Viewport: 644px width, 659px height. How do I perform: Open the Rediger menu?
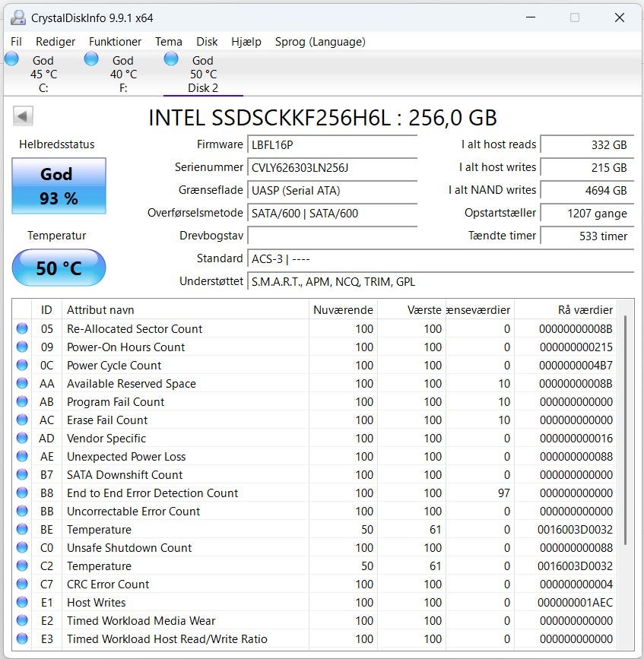(x=56, y=42)
